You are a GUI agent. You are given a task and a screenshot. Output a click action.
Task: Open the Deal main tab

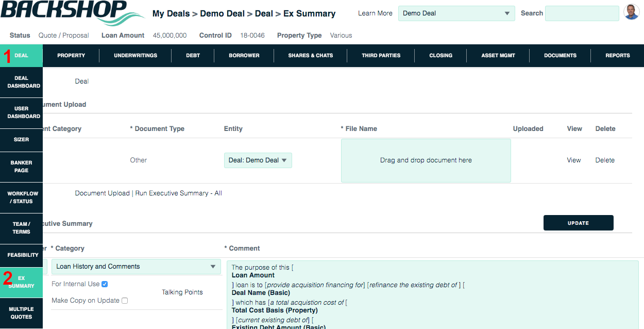pos(22,56)
